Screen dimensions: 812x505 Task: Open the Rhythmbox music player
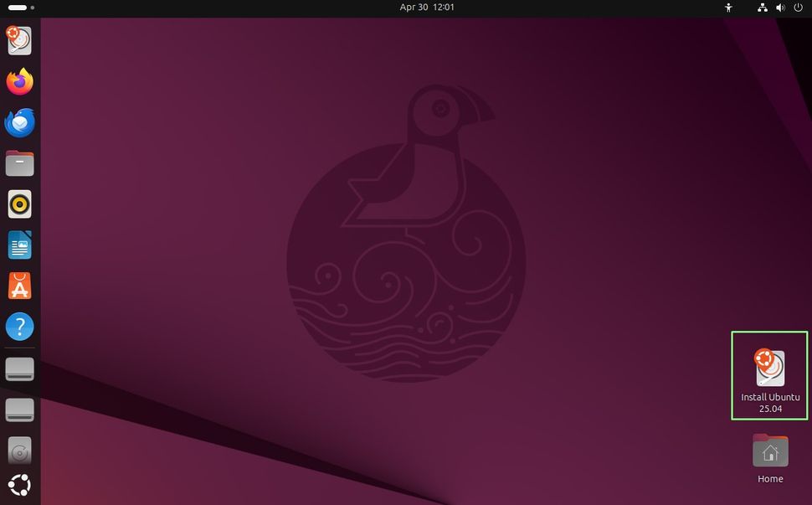tap(19, 204)
